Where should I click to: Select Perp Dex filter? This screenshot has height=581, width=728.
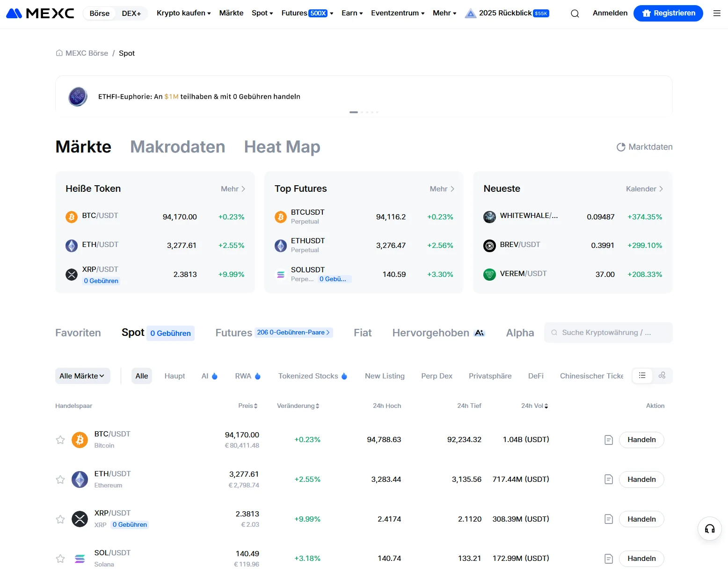pos(437,376)
